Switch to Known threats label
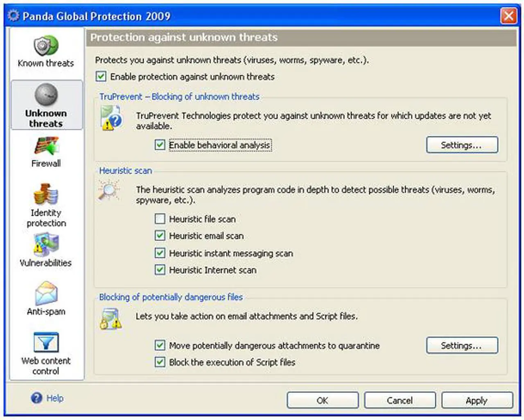This screenshot has height=420, width=524. coord(46,63)
